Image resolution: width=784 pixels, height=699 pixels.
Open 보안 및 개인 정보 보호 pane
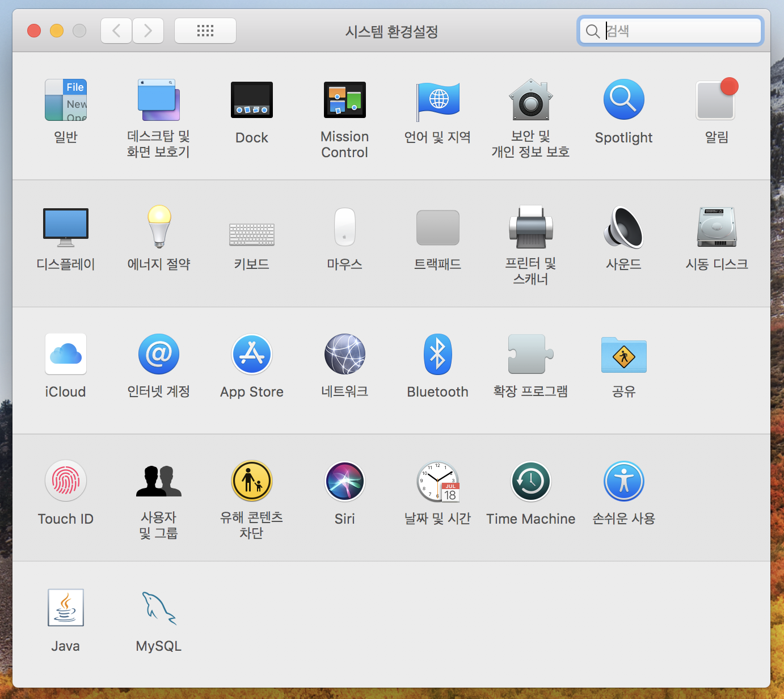[x=531, y=100]
